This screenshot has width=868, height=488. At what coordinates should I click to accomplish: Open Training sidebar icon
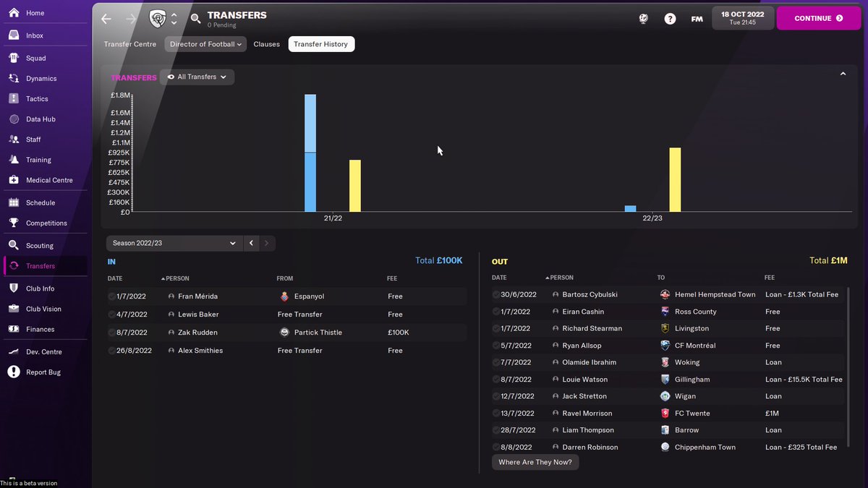click(x=13, y=160)
